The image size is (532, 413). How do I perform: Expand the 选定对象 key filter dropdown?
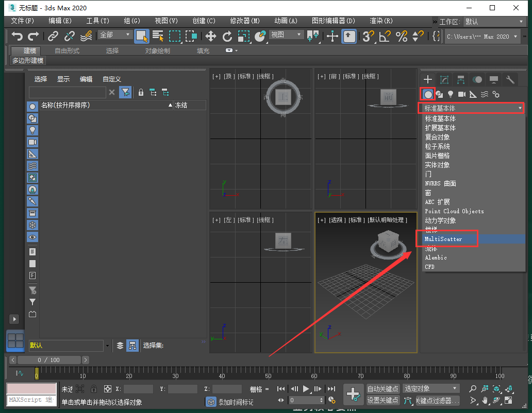click(431, 388)
